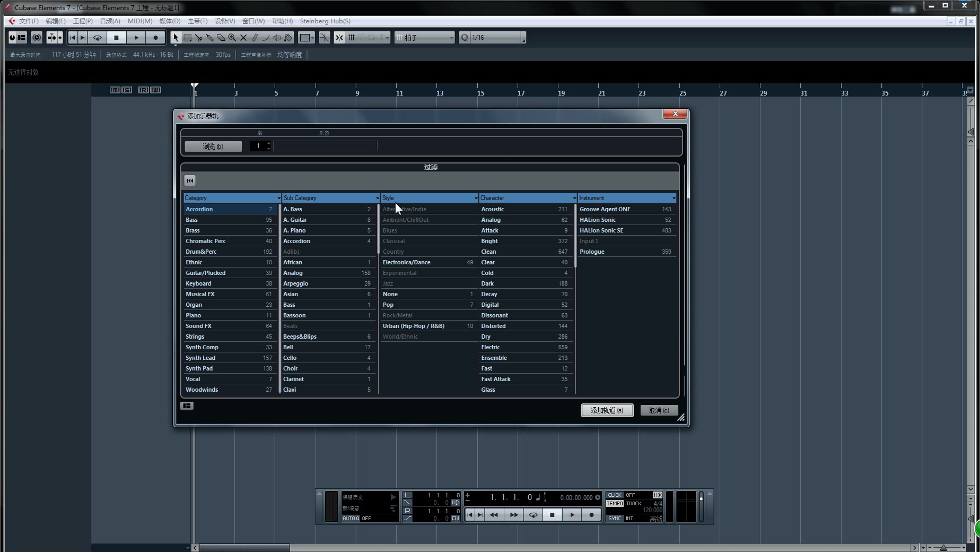This screenshot has height=552, width=980.
Task: Toggle SYNC in the transport panel
Action: click(615, 519)
